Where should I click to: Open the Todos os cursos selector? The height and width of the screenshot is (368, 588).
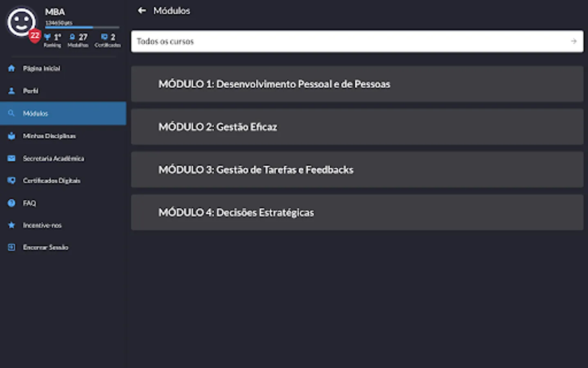tap(357, 41)
